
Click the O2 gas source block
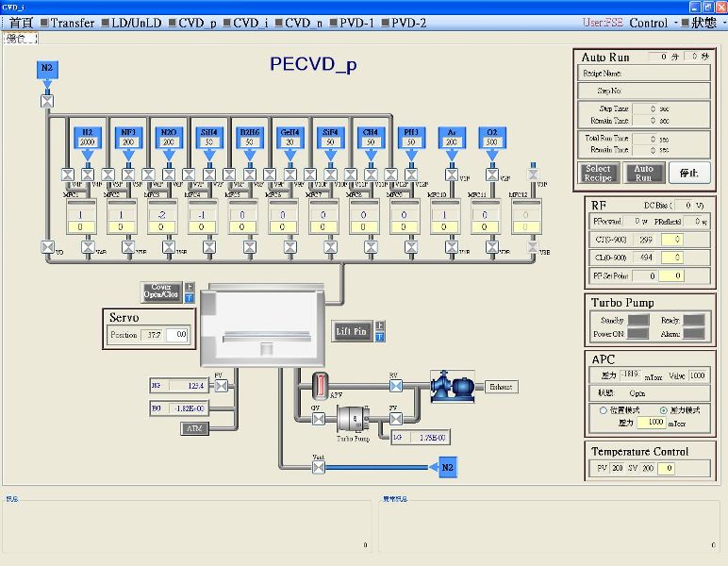(x=491, y=137)
